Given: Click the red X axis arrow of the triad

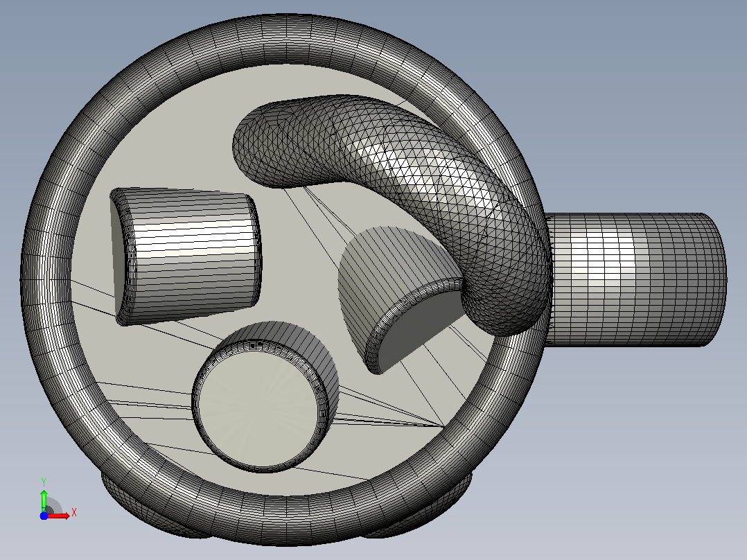Looking at the screenshot, I should pyautogui.click(x=59, y=515).
